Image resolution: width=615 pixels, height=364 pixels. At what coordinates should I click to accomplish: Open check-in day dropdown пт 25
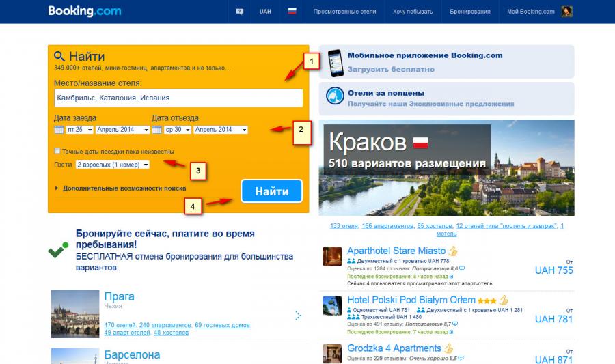click(x=79, y=130)
